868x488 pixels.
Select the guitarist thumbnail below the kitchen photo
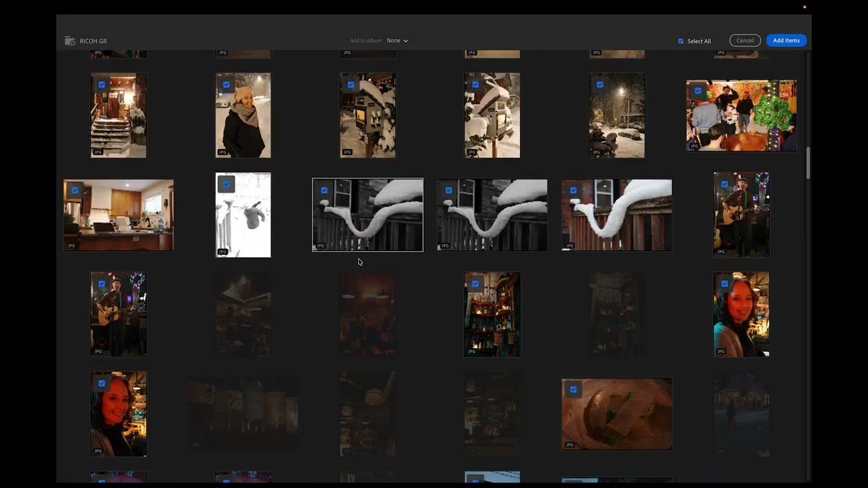point(119,314)
